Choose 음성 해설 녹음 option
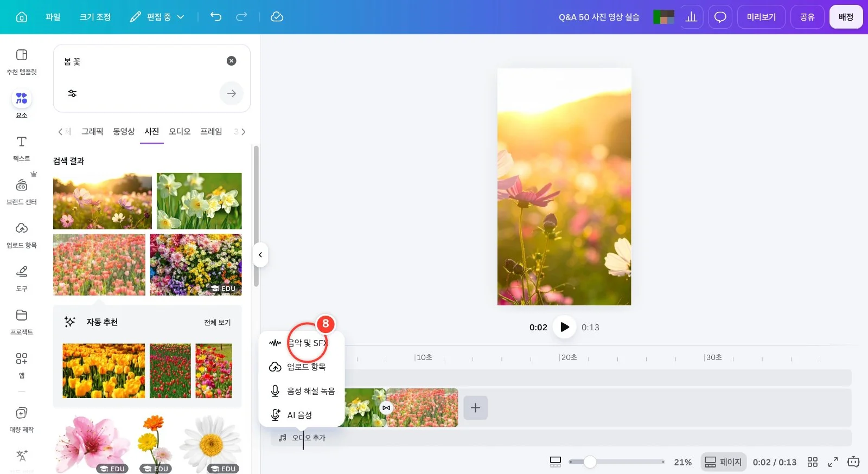 click(x=302, y=391)
